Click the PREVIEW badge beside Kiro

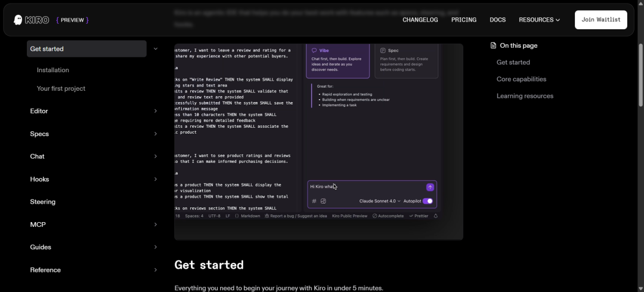(72, 20)
